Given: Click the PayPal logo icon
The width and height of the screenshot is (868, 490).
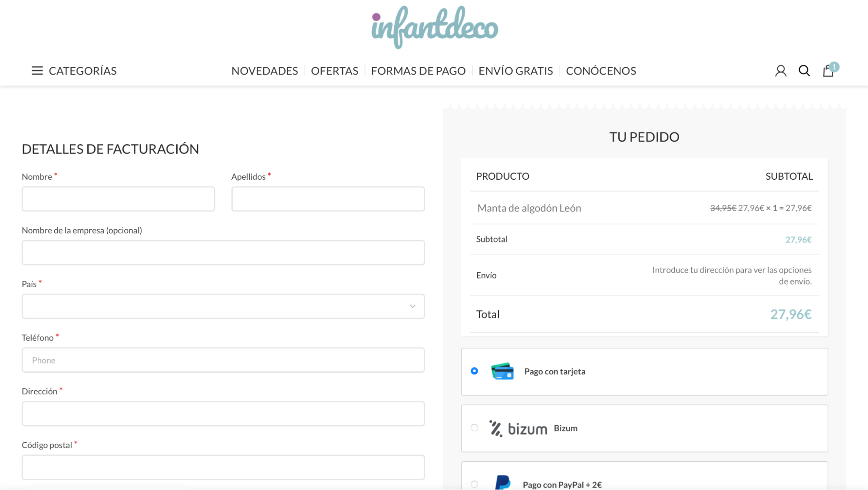Looking at the screenshot, I should coord(503,482).
